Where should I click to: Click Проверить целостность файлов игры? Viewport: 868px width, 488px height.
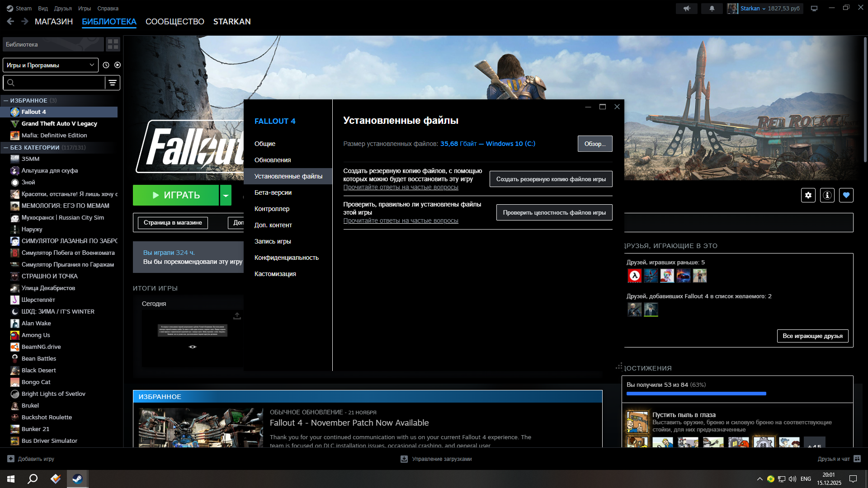point(554,212)
